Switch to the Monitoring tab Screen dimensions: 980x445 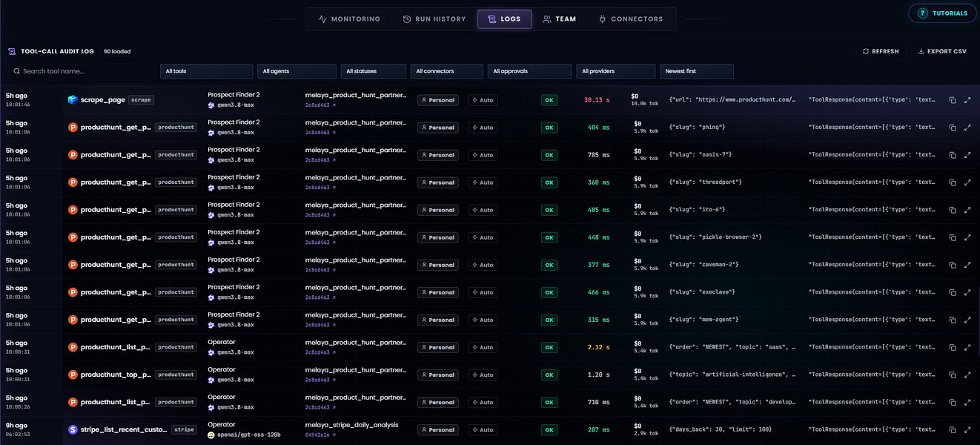coord(349,19)
